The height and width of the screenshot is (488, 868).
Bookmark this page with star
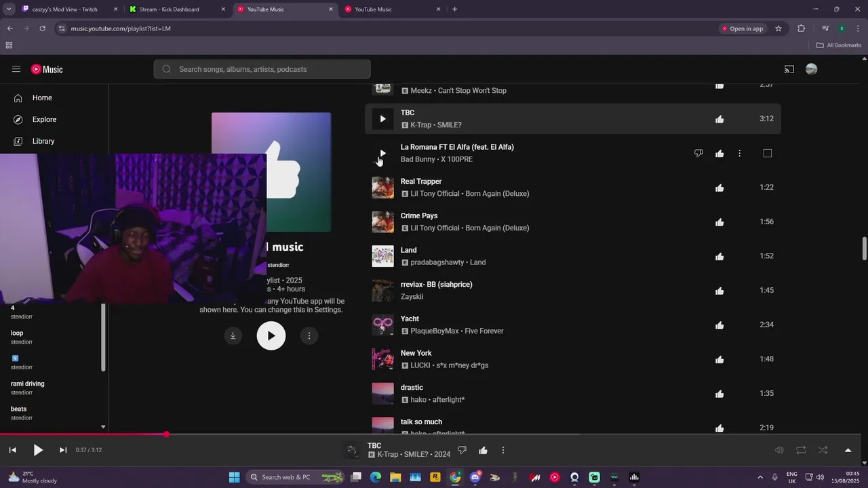(778, 28)
